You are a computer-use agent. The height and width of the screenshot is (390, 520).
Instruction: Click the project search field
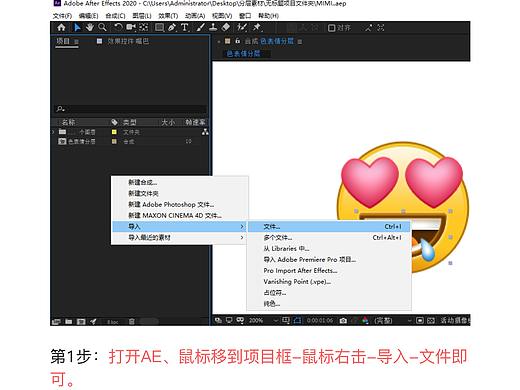pos(130,109)
